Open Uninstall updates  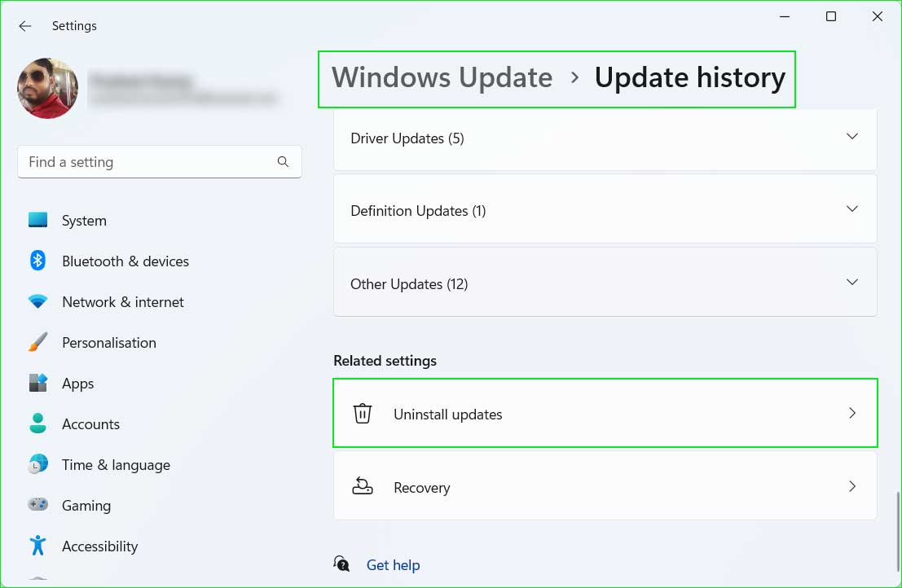pyautogui.click(x=605, y=413)
